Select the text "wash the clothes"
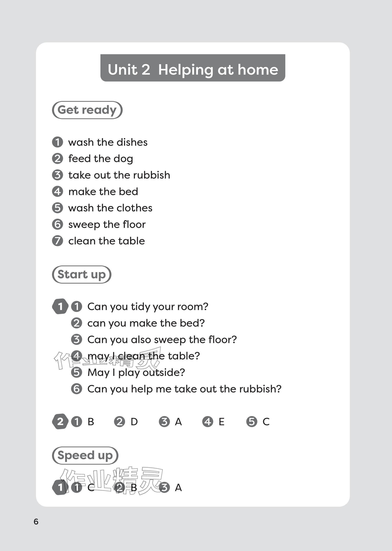This screenshot has width=392, height=551. (110, 208)
